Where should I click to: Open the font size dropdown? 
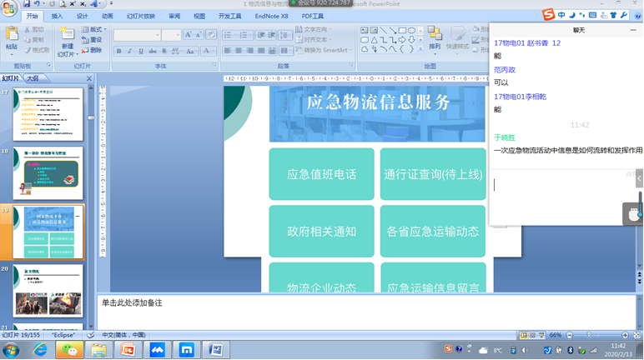(176, 35)
